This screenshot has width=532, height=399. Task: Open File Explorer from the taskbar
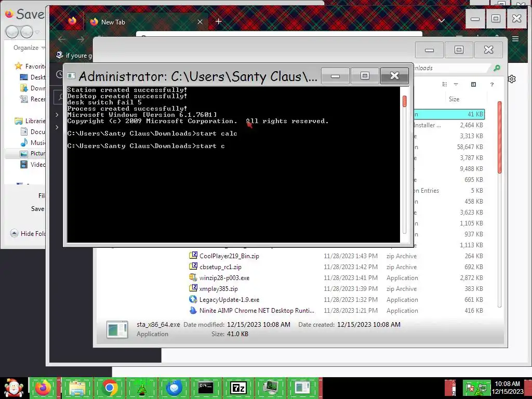pos(77,388)
